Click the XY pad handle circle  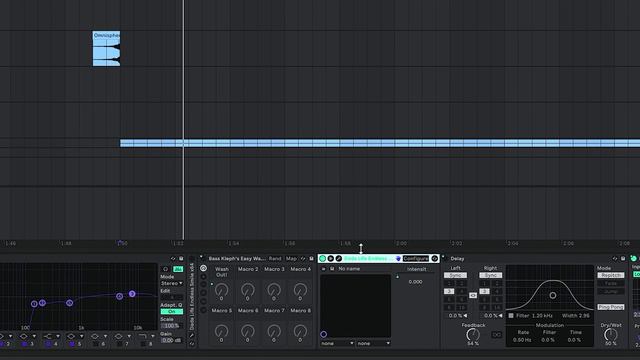(324, 334)
